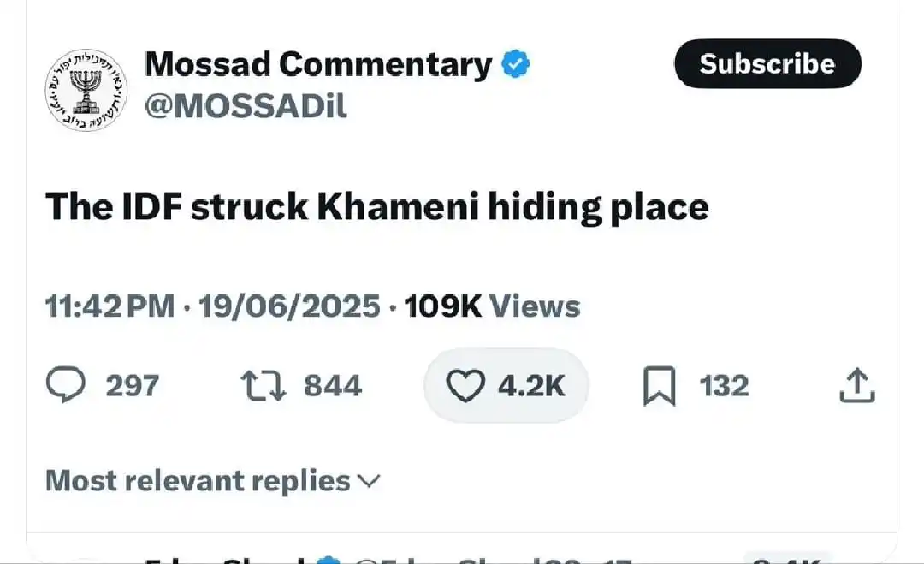Viewport: 924px width, 564px height.
Task: Select the tweet text about Khameni hiding place
Action: [x=377, y=207]
